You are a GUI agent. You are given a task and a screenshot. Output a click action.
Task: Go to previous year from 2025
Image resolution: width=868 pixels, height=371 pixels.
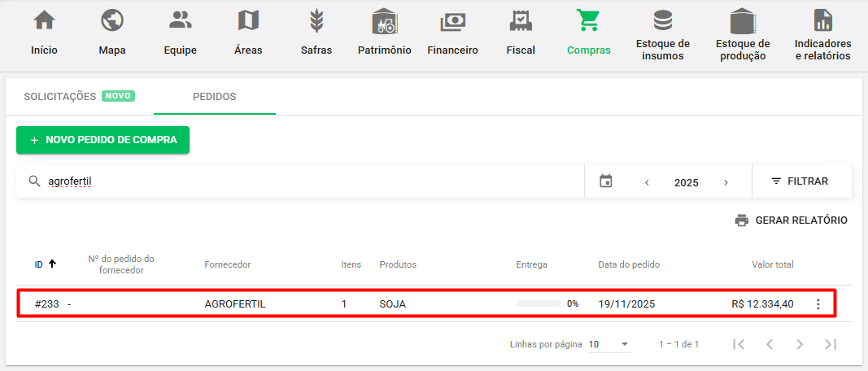pos(647,182)
